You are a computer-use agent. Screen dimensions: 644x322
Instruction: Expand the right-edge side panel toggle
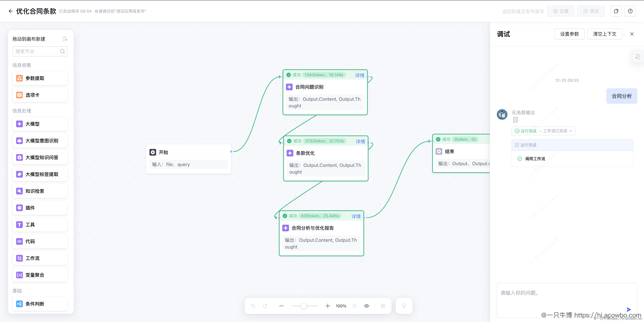coord(638,57)
